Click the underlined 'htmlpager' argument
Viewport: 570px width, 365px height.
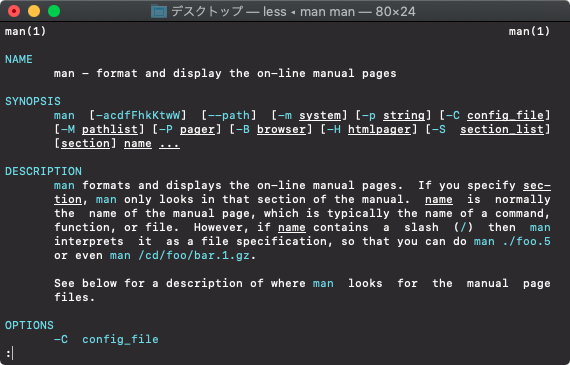coord(380,129)
